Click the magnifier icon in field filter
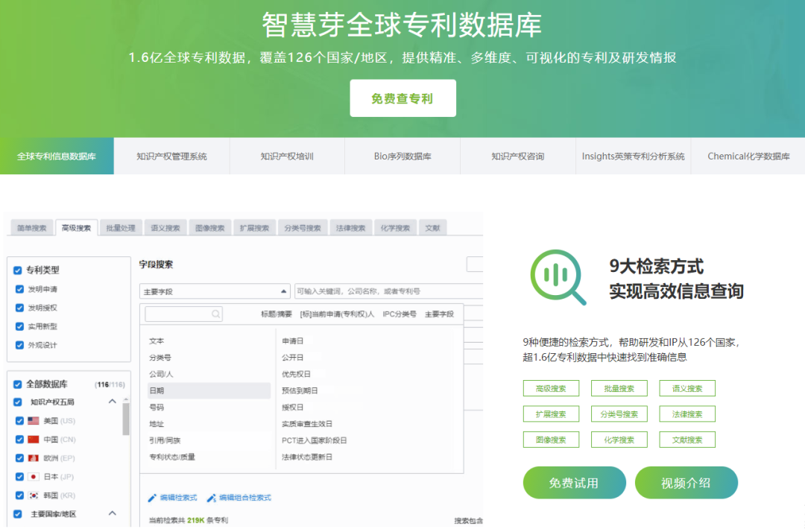Screen dimensions: 805x532 point(216,314)
